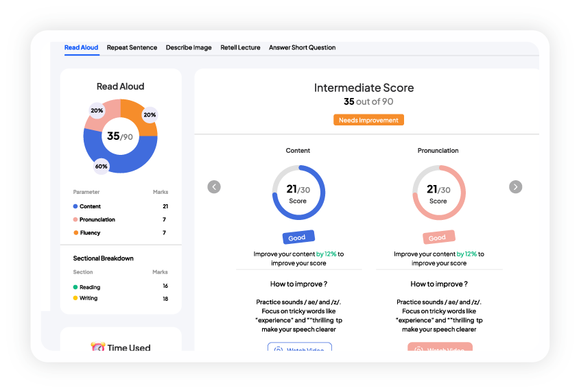Click the Reading mark value 16

165,286
